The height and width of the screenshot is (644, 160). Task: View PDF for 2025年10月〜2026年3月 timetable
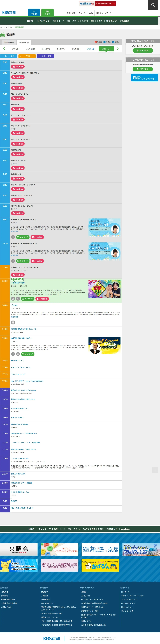tap(143, 50)
